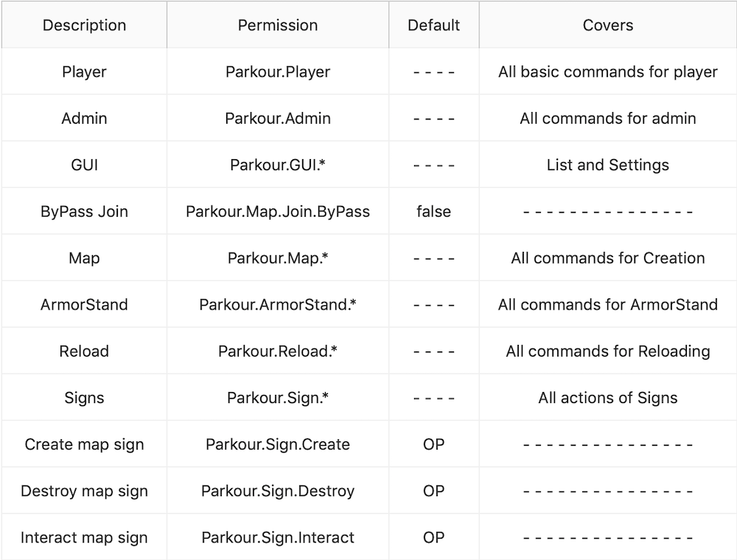
Task: Click the List and Settings cell
Action: click(x=608, y=164)
